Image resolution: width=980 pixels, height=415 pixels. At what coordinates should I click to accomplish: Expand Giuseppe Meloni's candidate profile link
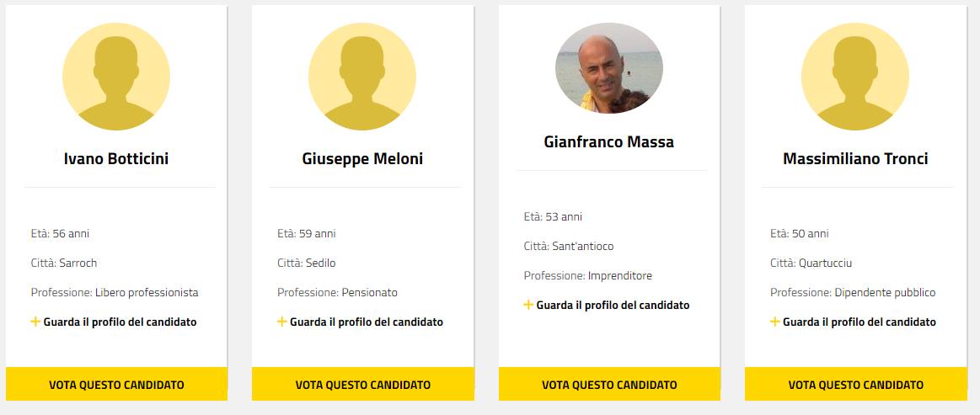[367, 322]
